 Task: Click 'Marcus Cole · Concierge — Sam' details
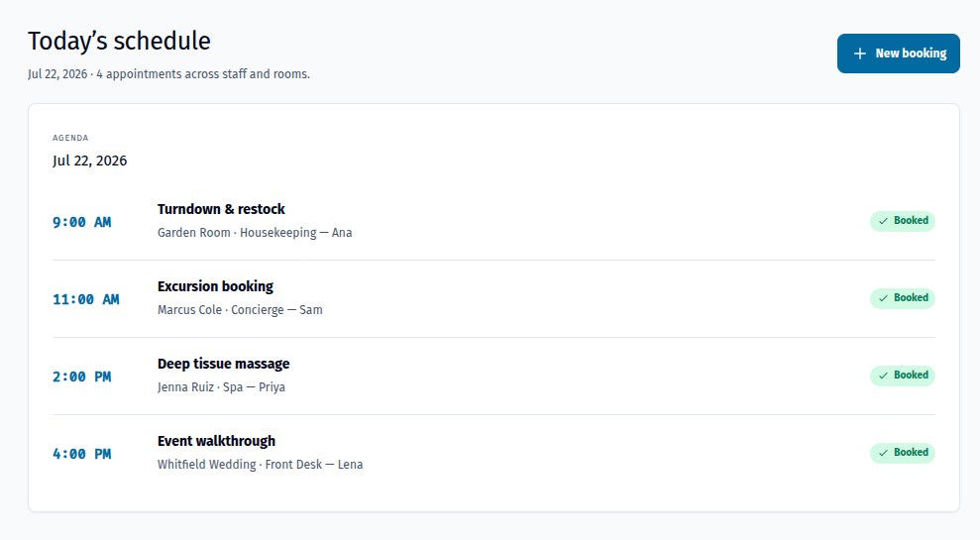240,310
